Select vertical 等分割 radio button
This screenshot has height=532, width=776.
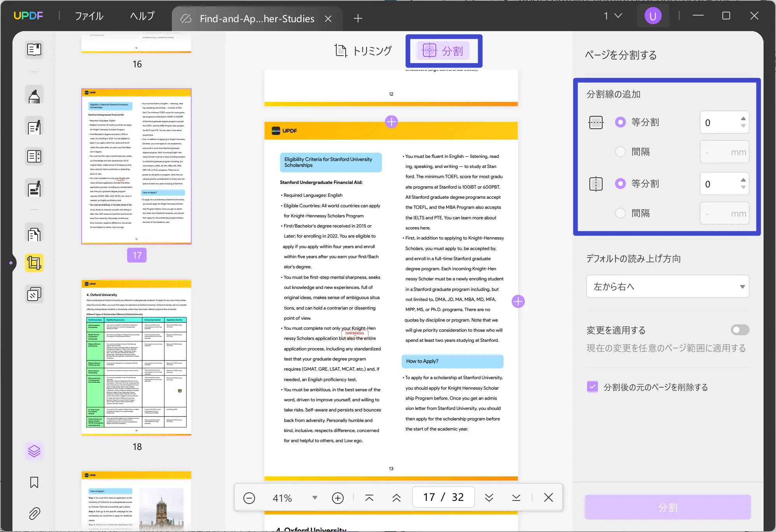620,184
